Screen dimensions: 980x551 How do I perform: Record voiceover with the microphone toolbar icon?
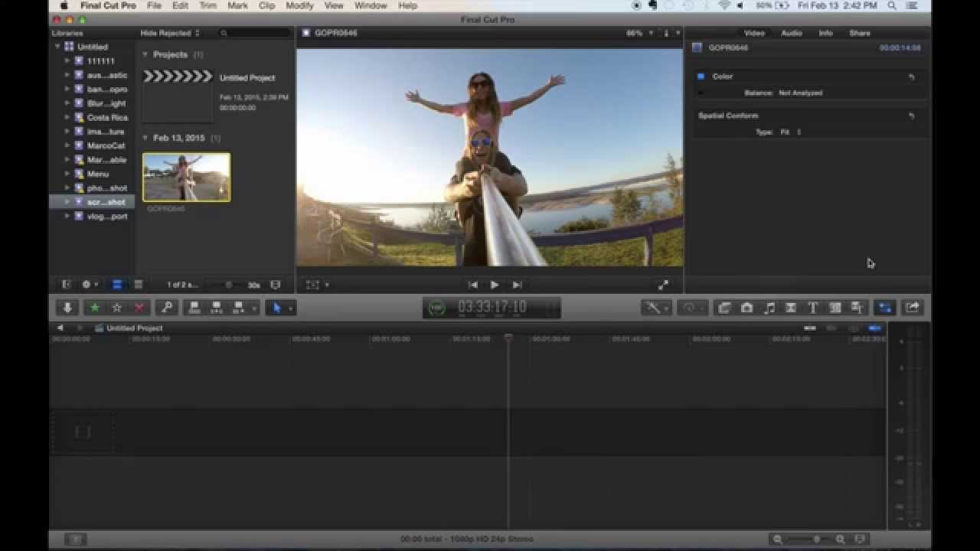pyautogui.click(x=67, y=308)
